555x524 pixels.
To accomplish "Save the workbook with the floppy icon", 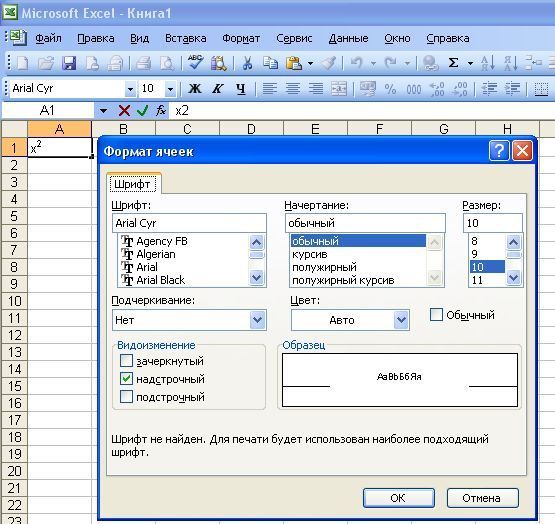I will coord(69,63).
